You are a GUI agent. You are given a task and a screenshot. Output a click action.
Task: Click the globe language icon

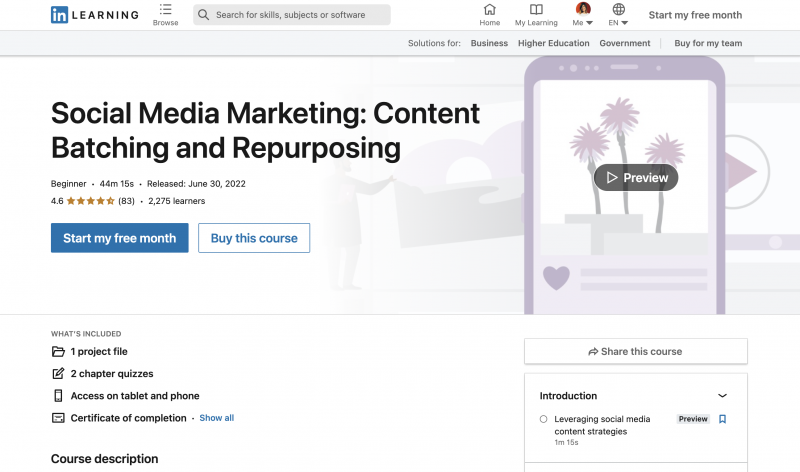point(618,9)
